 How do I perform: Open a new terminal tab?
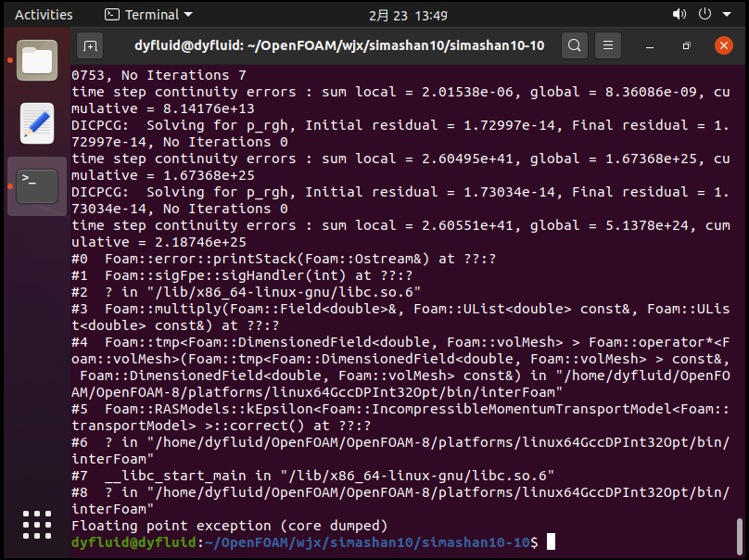pos(90,45)
